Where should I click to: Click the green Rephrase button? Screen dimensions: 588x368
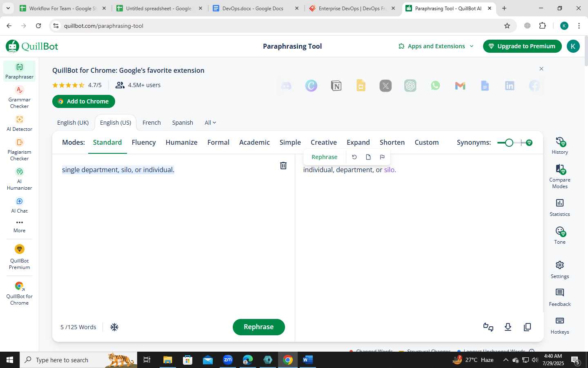coord(258,327)
